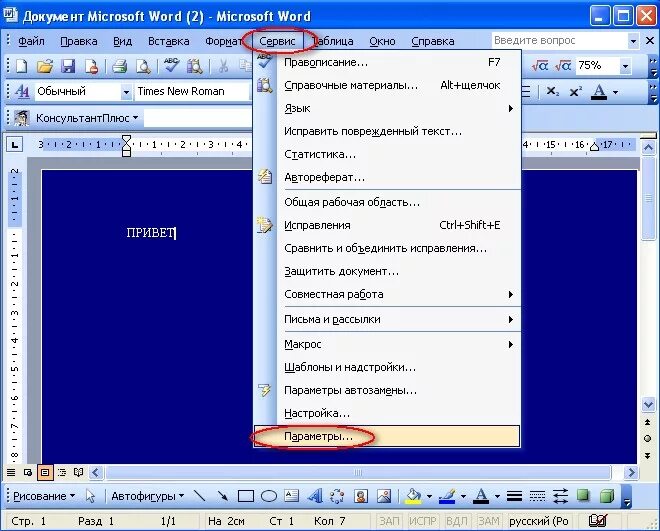Screen dimensions: 660x531
Task: Apply shadow style green square
Action: click(x=583, y=496)
